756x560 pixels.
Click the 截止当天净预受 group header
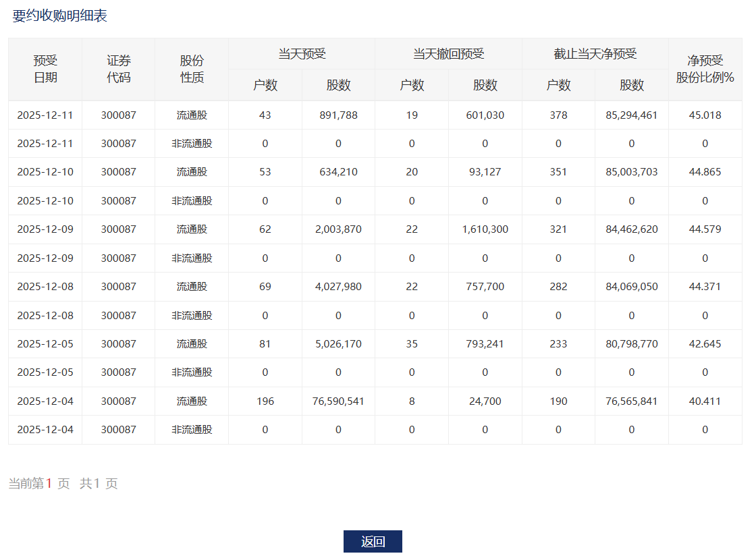595,53
